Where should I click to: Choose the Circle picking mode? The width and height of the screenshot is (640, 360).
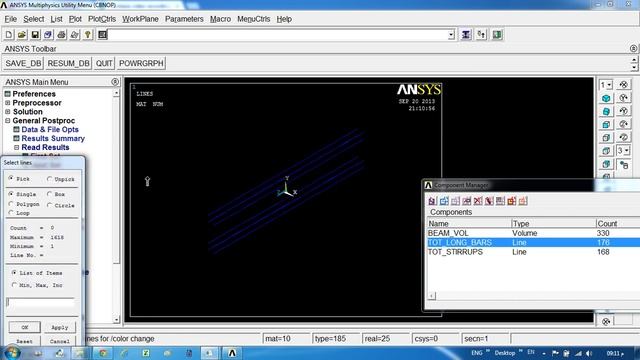click(x=49, y=205)
